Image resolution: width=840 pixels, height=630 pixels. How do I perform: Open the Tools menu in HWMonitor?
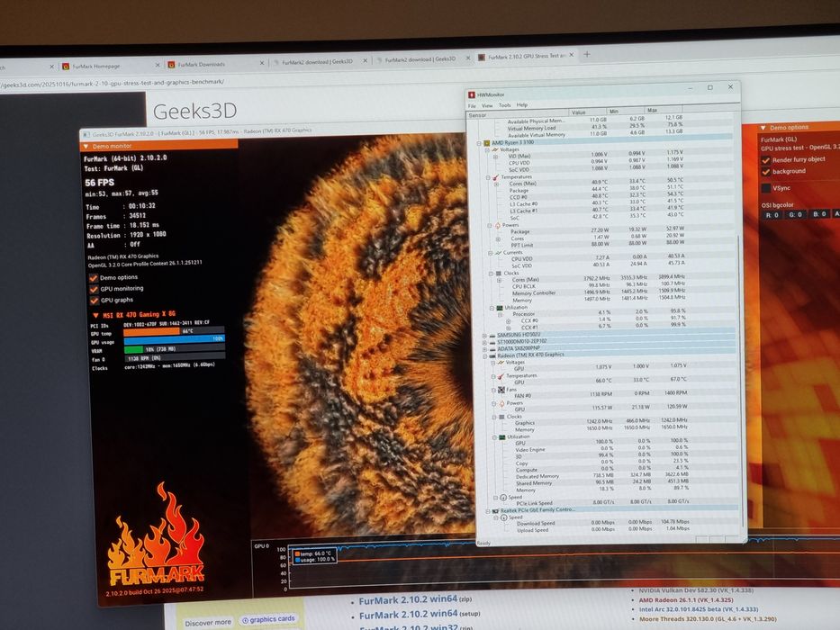coord(505,105)
